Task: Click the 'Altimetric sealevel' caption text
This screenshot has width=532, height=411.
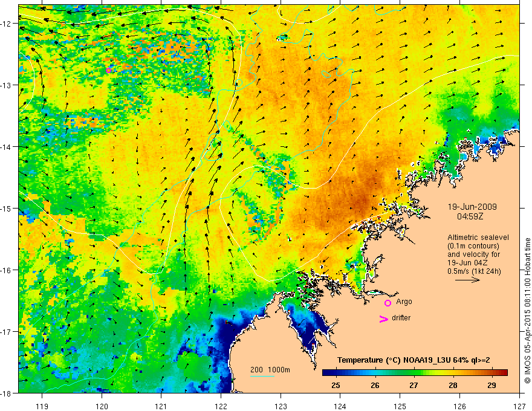Action: click(478, 238)
